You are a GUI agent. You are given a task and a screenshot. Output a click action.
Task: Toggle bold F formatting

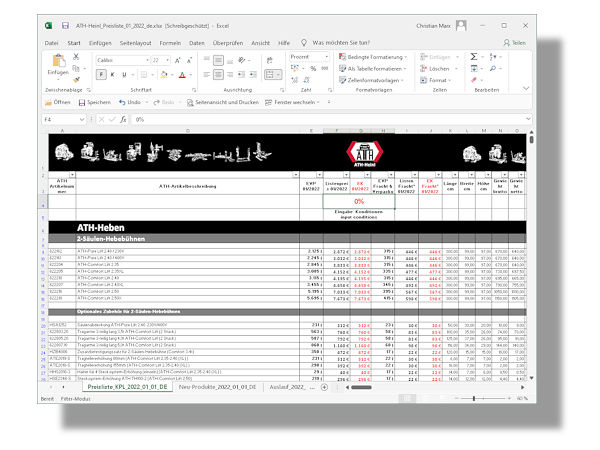click(101, 75)
